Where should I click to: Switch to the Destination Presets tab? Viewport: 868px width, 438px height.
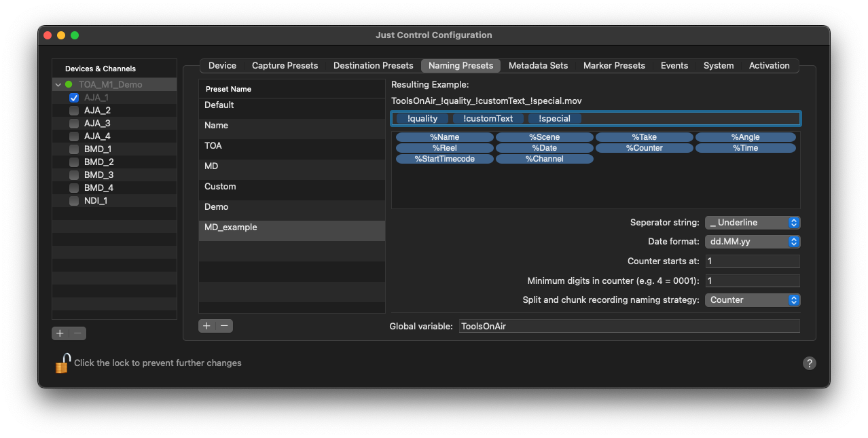click(373, 66)
